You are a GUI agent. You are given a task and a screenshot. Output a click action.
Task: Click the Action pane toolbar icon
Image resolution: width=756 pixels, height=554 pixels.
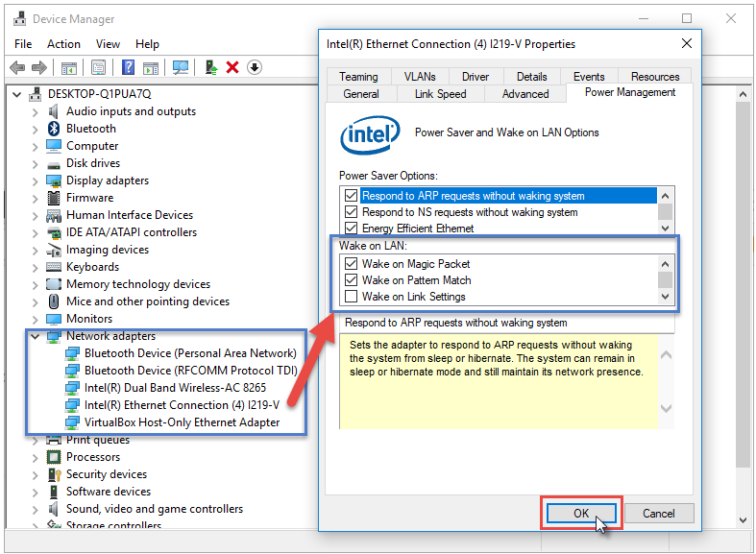[x=151, y=68]
